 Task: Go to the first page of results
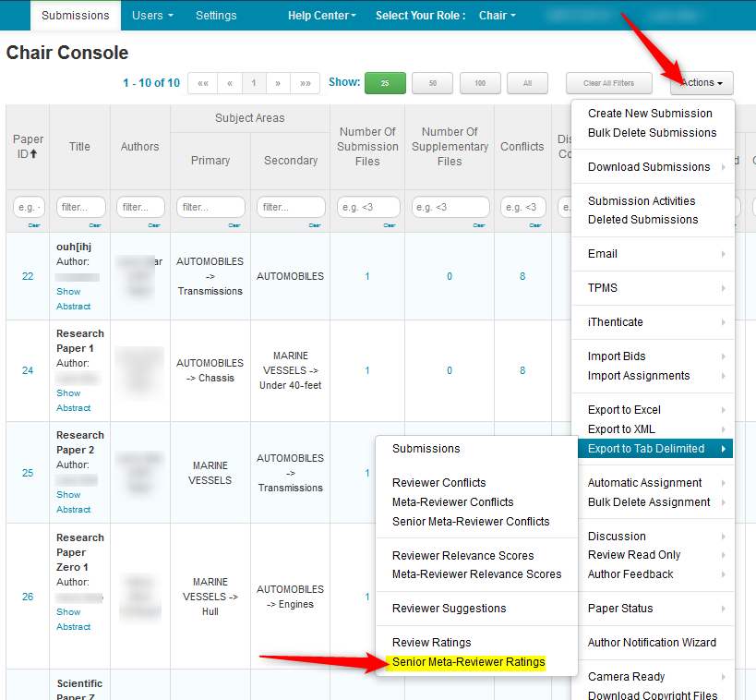tap(202, 83)
